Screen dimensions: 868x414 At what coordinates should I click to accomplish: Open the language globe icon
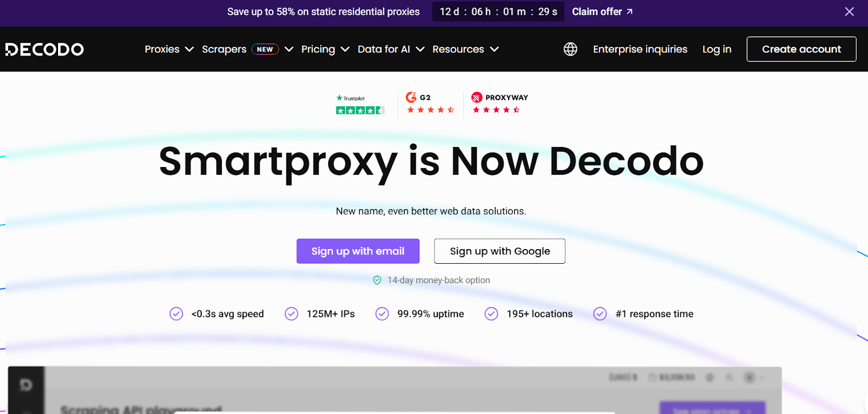[x=570, y=49]
